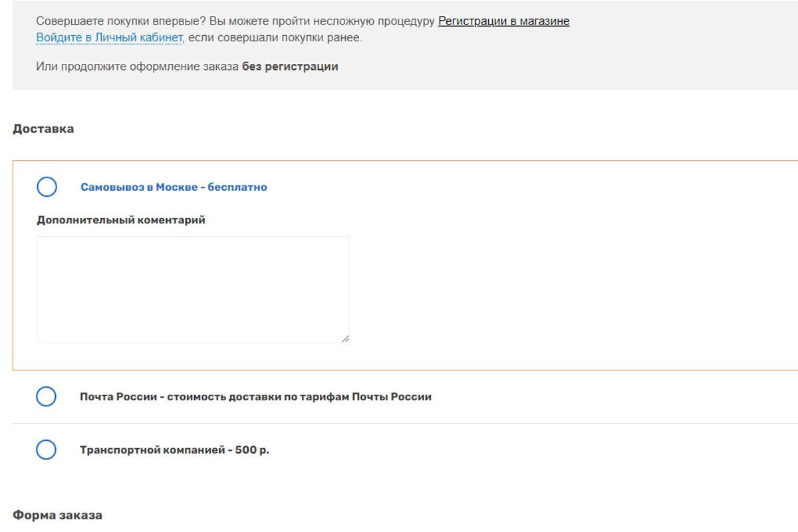Click Или продолжите оформление заказа text
Screen dimensions: 798x532
[137, 66]
